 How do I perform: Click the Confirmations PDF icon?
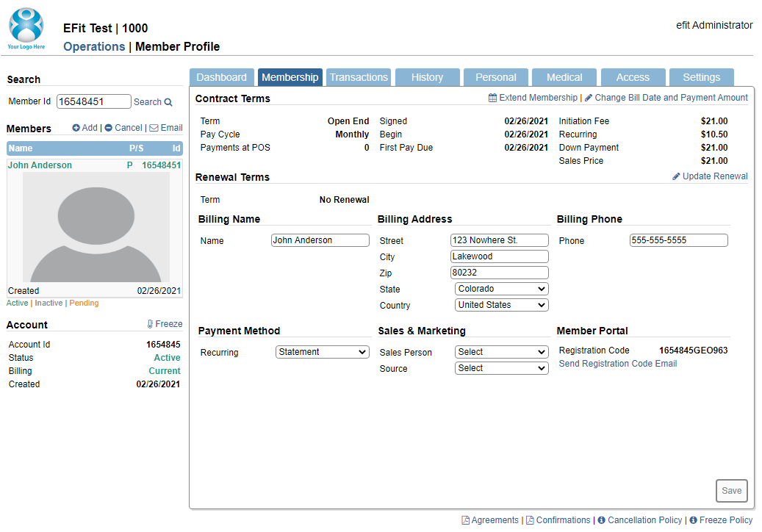click(530, 520)
